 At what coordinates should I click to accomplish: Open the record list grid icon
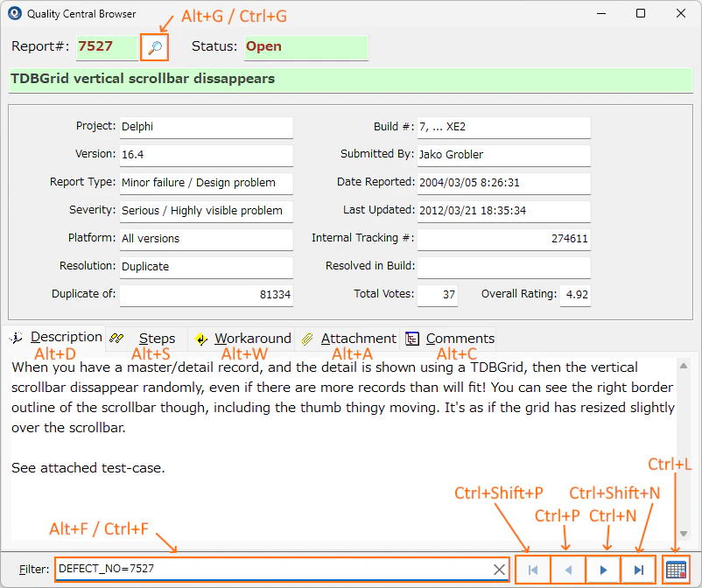click(676, 570)
